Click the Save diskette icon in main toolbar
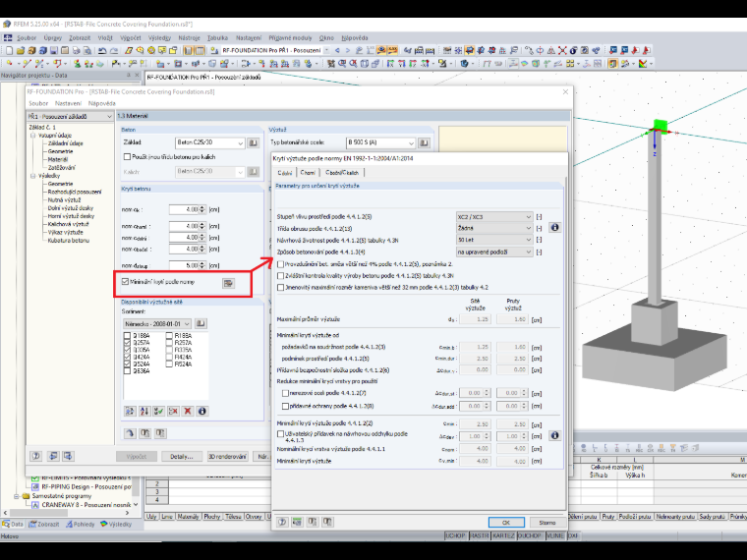 [53, 50]
